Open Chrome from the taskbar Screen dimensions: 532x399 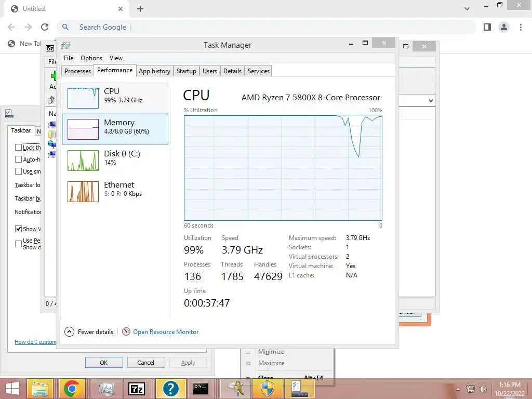(x=72, y=389)
